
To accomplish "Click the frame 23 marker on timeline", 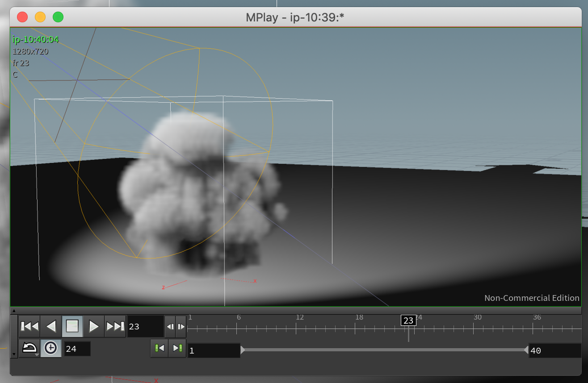I will (x=408, y=321).
